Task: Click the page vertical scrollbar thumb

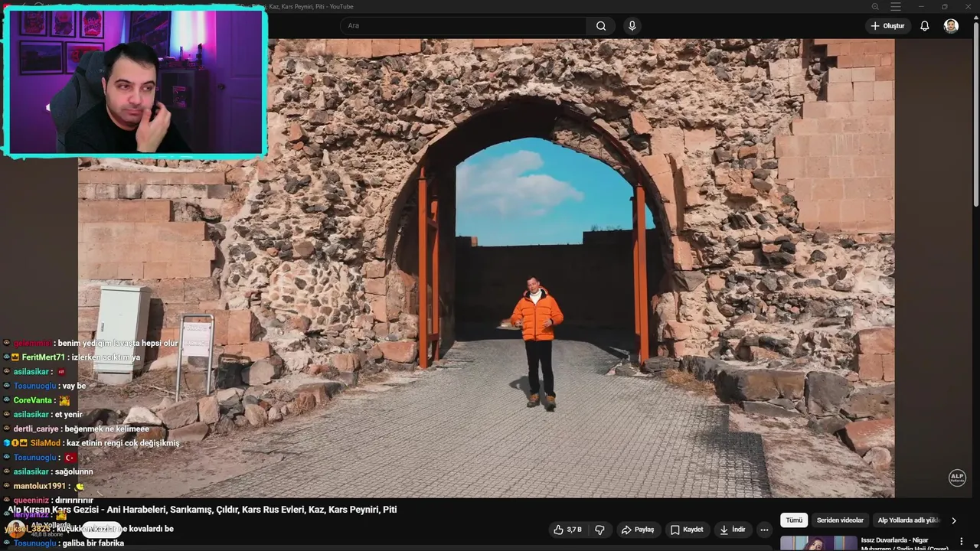Action: click(x=975, y=115)
